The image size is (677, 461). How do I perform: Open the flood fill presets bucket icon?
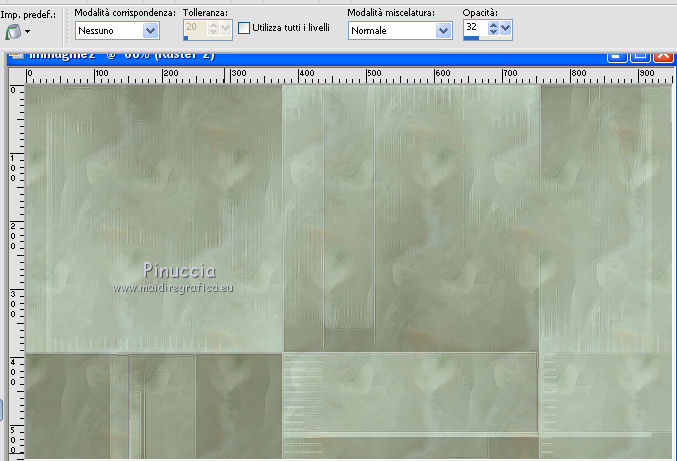point(13,32)
